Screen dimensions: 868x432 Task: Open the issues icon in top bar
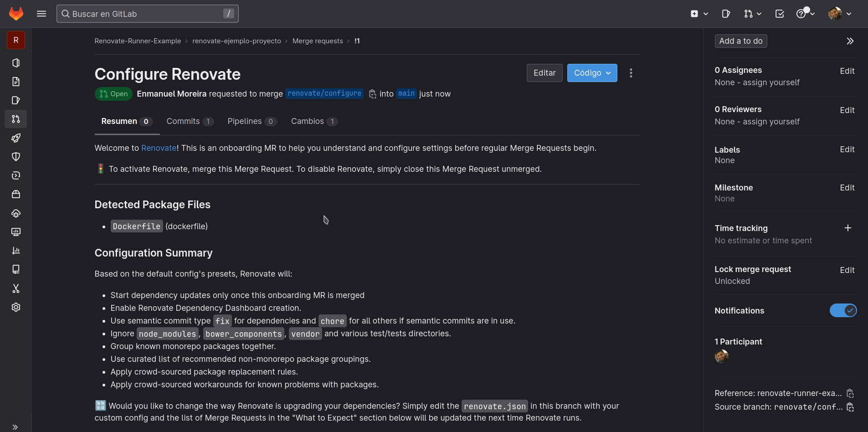(x=726, y=14)
